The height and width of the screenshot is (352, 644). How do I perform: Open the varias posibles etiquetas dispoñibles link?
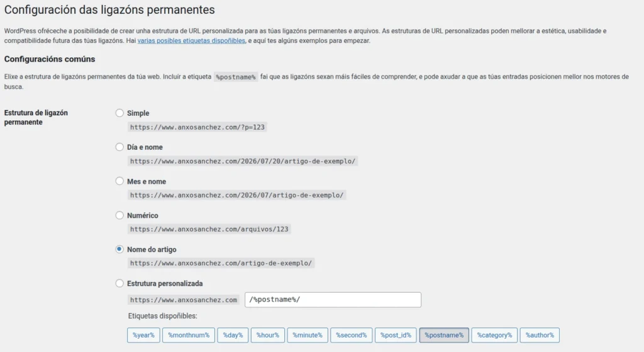point(191,41)
